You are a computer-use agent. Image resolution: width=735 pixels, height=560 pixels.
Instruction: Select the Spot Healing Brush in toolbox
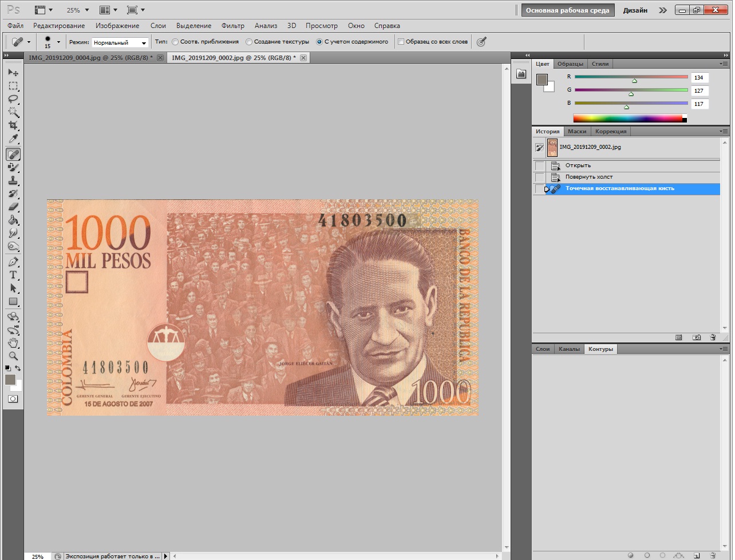pos(13,154)
